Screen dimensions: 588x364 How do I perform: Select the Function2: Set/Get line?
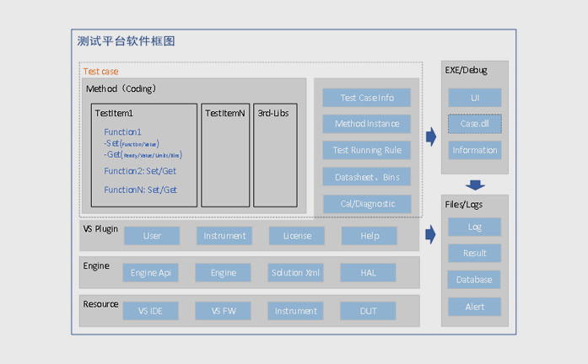click(140, 171)
